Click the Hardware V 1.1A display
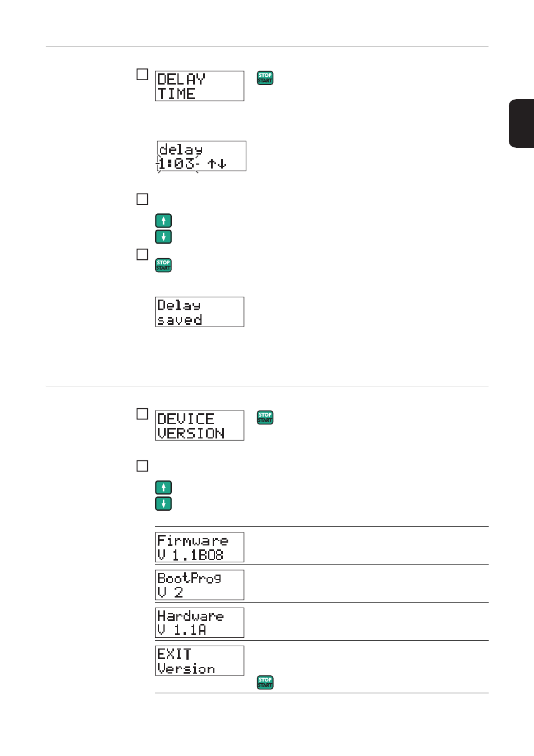This screenshot has width=534, height=756. [x=199, y=623]
